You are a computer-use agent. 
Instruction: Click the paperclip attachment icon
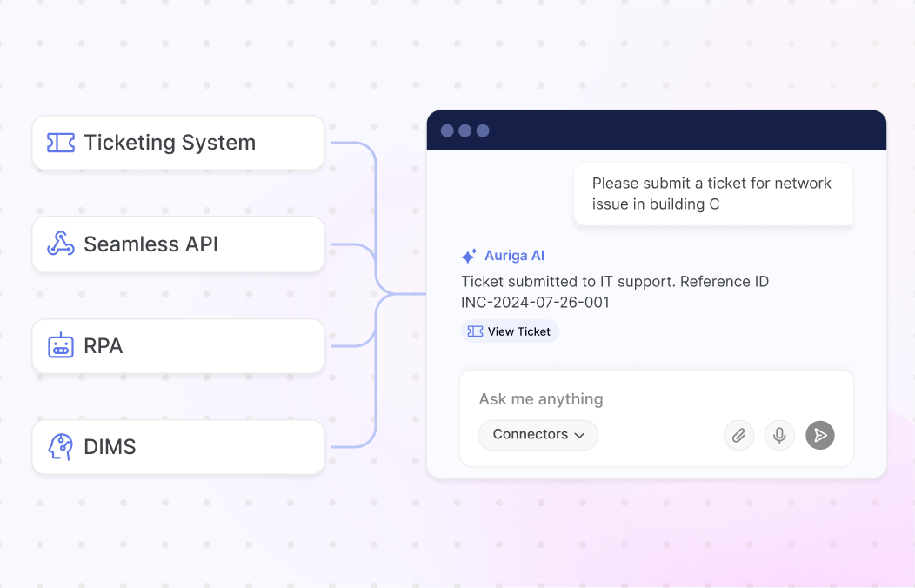pos(738,435)
